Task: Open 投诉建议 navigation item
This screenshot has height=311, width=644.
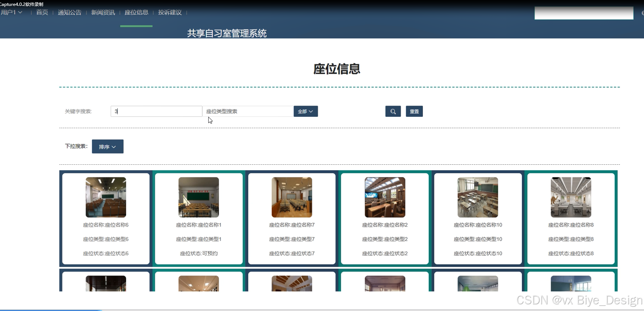Action: point(170,12)
